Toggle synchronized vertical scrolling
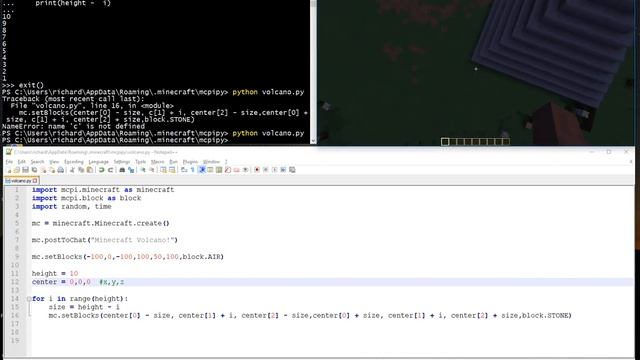Screen dimensions: 640x360 point(163,170)
